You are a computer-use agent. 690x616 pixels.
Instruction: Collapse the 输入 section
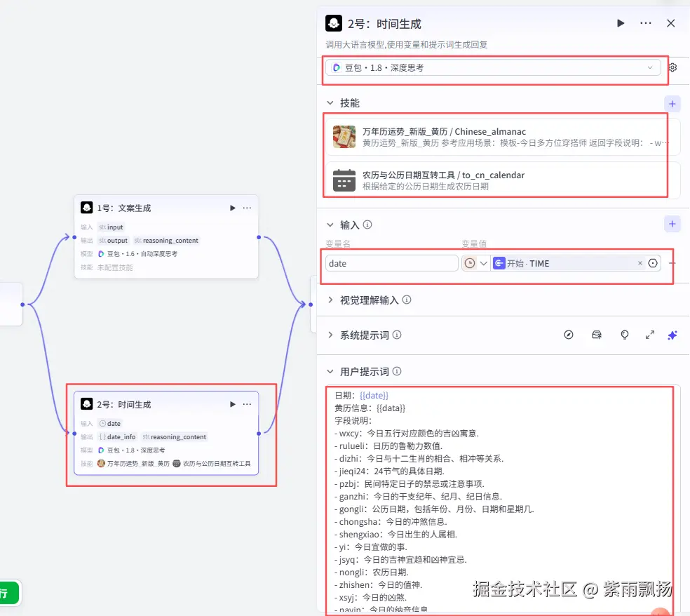(x=330, y=225)
